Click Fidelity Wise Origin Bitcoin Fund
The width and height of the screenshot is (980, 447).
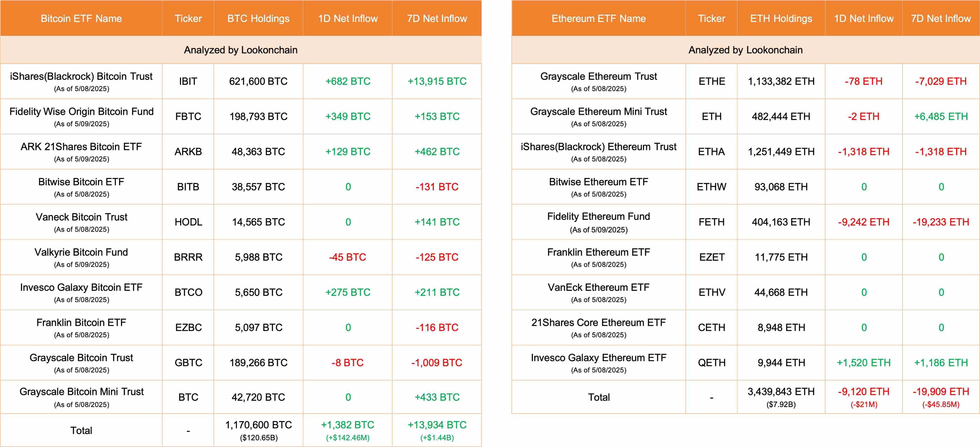click(81, 111)
